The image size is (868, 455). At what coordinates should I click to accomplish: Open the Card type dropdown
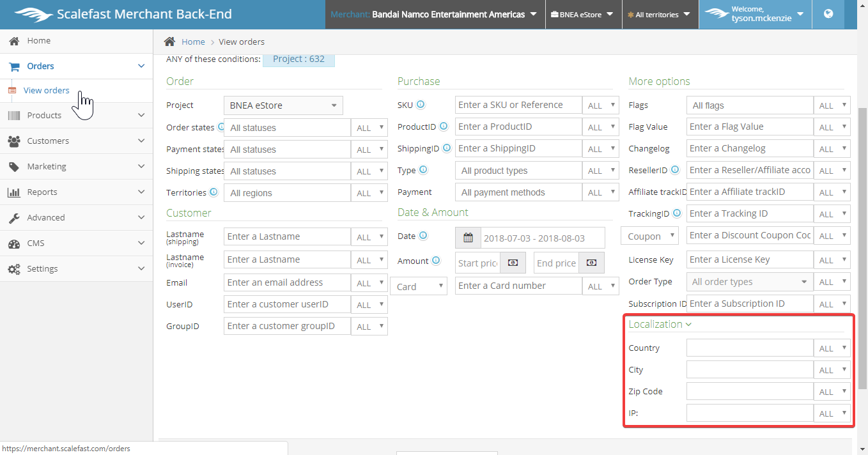418,286
